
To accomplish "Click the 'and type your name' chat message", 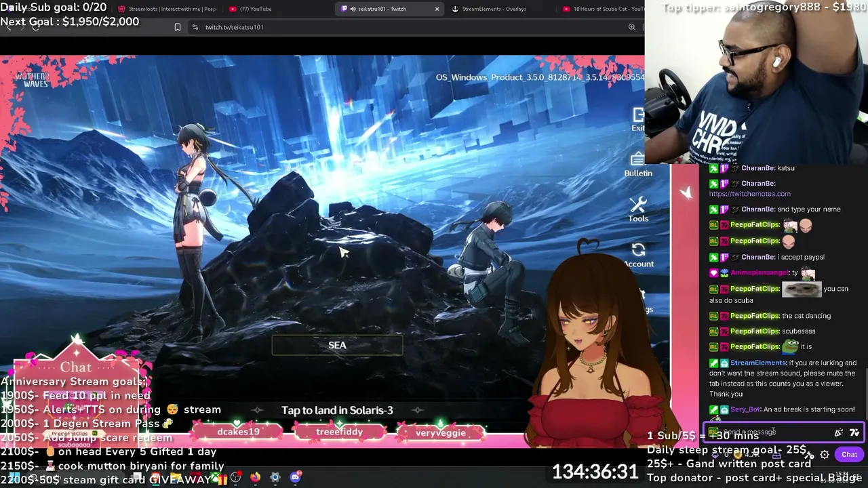I will point(809,209).
